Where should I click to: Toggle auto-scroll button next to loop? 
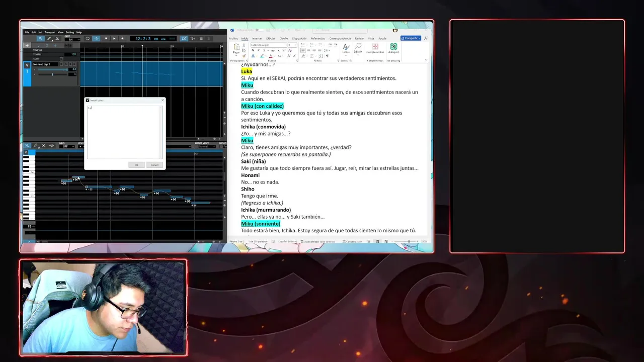[96, 39]
